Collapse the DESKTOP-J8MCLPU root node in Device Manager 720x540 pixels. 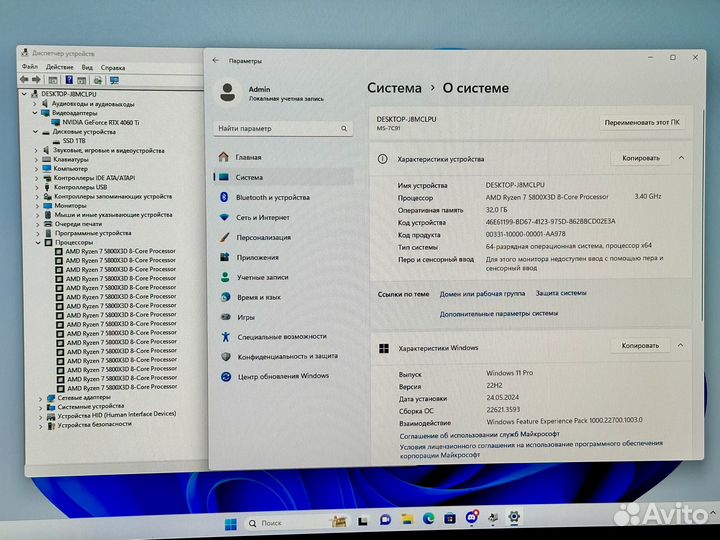[x=24, y=94]
